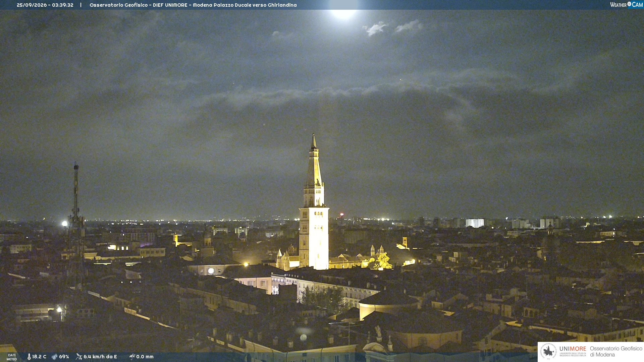Click the rain umbrella icon
Image resolution: width=644 pixels, height=362 pixels.
[132, 357]
